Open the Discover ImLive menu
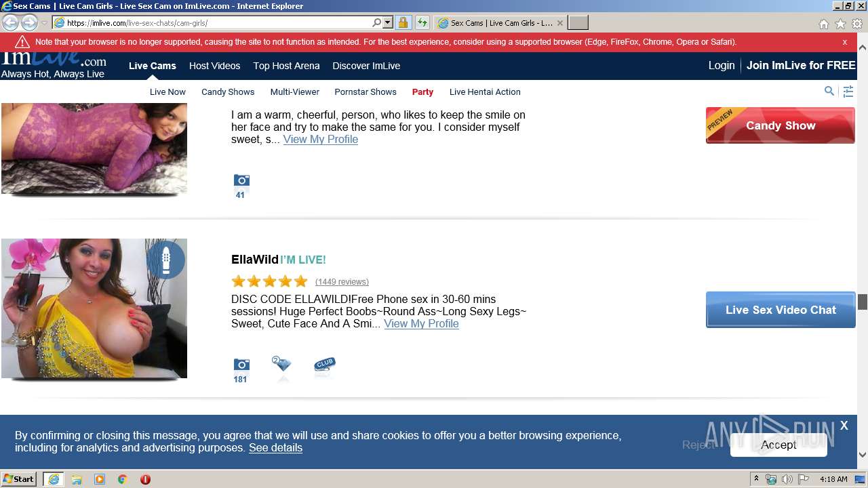Image resolution: width=868 pixels, height=488 pixels. click(366, 66)
